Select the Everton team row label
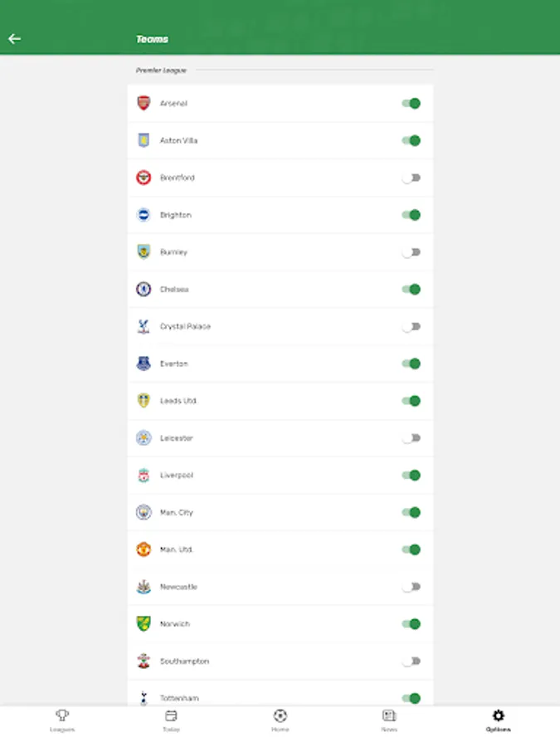The width and height of the screenshot is (560, 747). point(174,364)
